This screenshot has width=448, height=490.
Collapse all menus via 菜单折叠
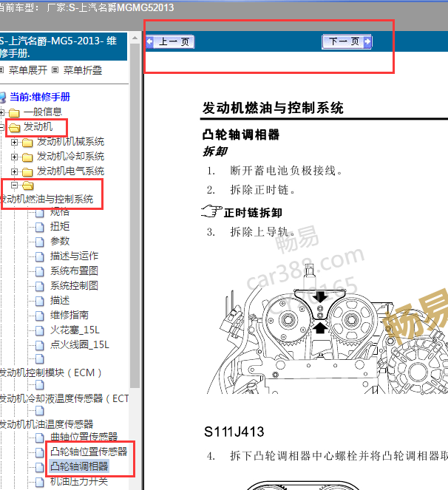83,70
